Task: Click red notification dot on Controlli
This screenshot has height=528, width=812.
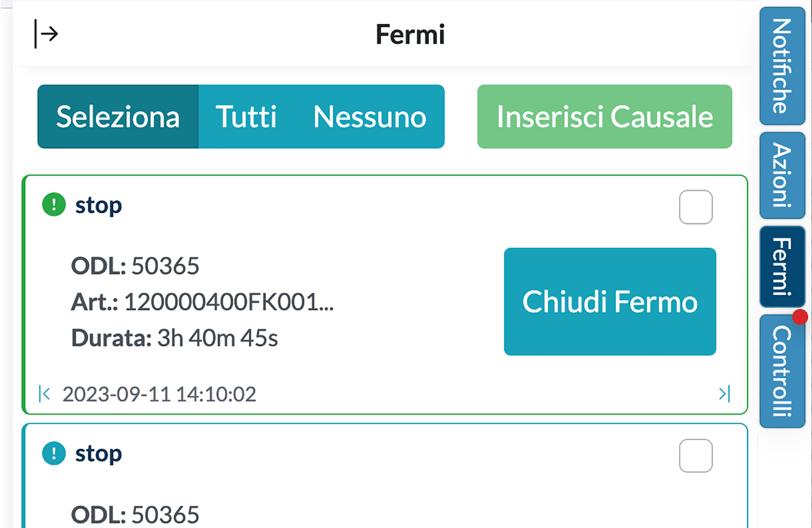Action: 800,317
